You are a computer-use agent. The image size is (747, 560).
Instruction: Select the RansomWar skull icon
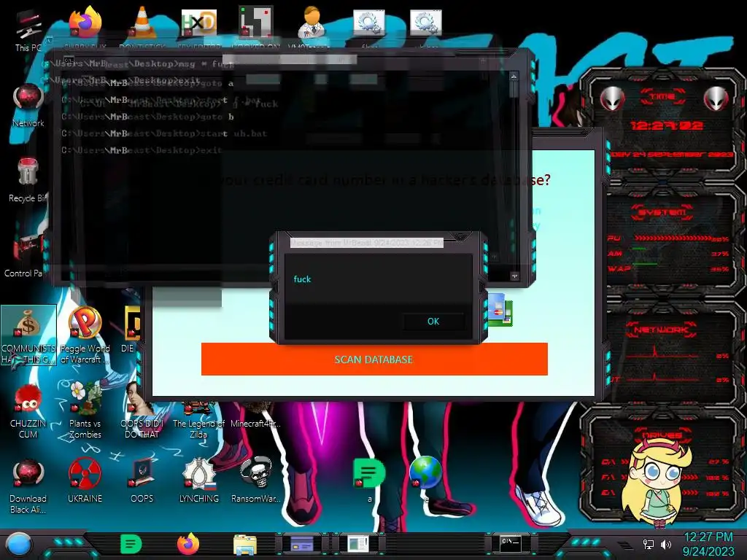coord(256,481)
